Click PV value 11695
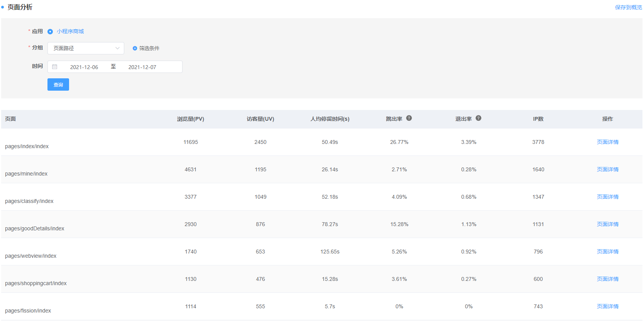This screenshot has width=644, height=321. pyautogui.click(x=191, y=142)
